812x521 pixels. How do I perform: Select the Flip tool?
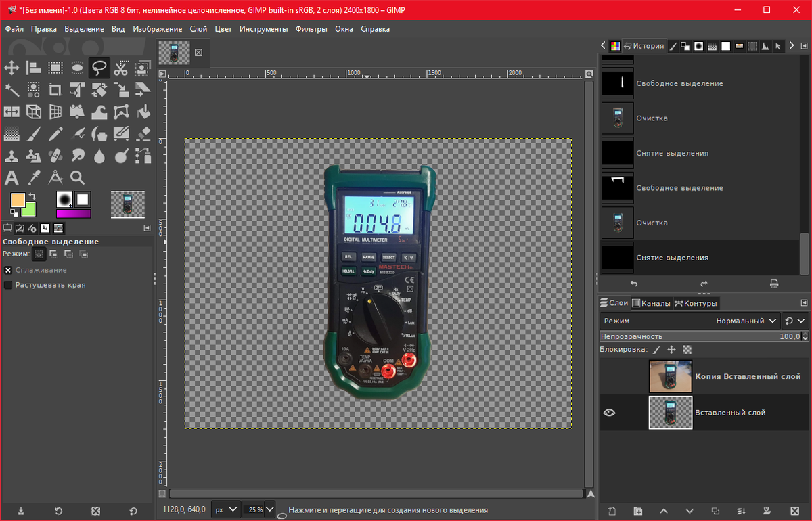(12, 112)
